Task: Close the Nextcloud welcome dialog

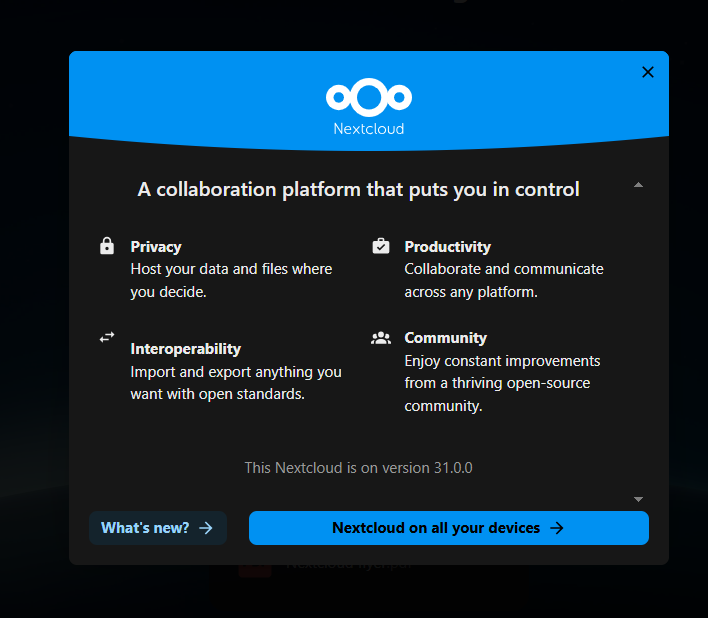Action: [647, 72]
